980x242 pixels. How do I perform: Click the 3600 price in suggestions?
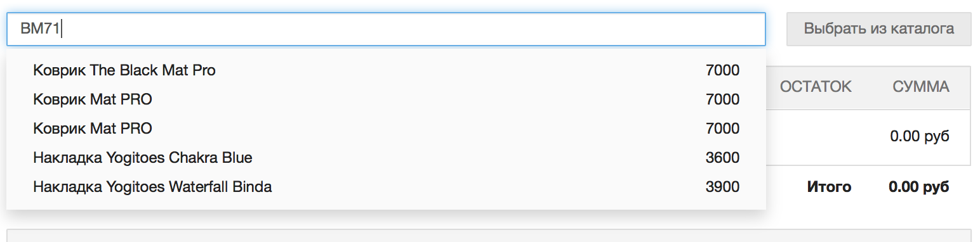point(722,158)
